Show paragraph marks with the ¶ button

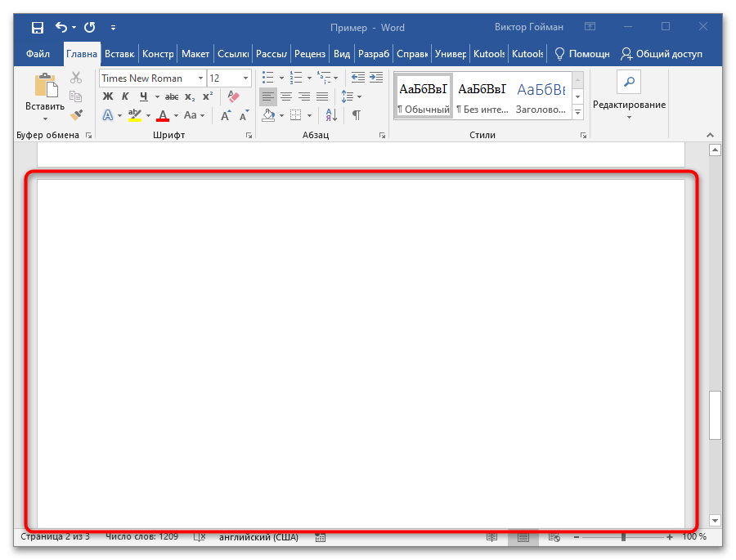tap(357, 115)
